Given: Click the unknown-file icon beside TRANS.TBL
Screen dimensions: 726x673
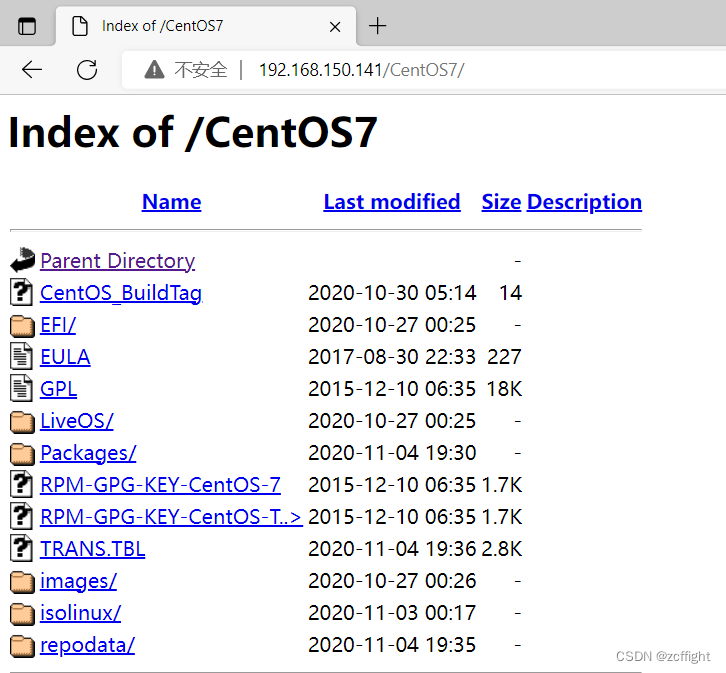Looking at the screenshot, I should point(21,548).
